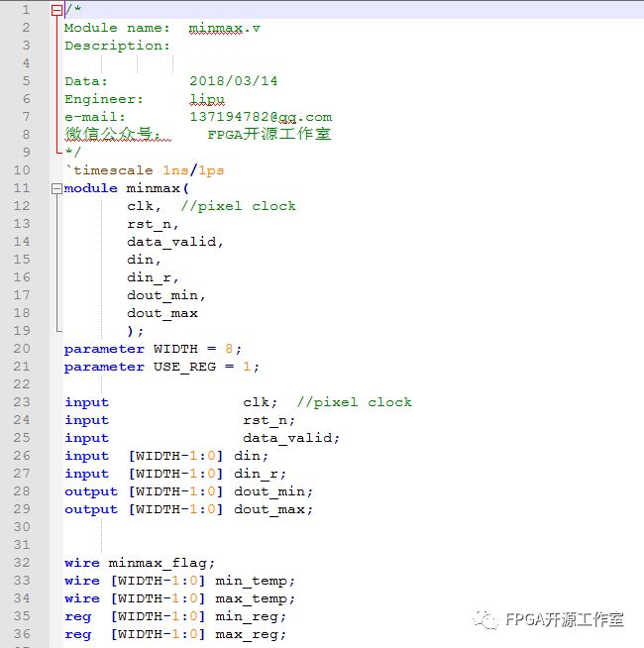The height and width of the screenshot is (648, 644).
Task: Click line number 20 in the margin
Action: (22, 349)
